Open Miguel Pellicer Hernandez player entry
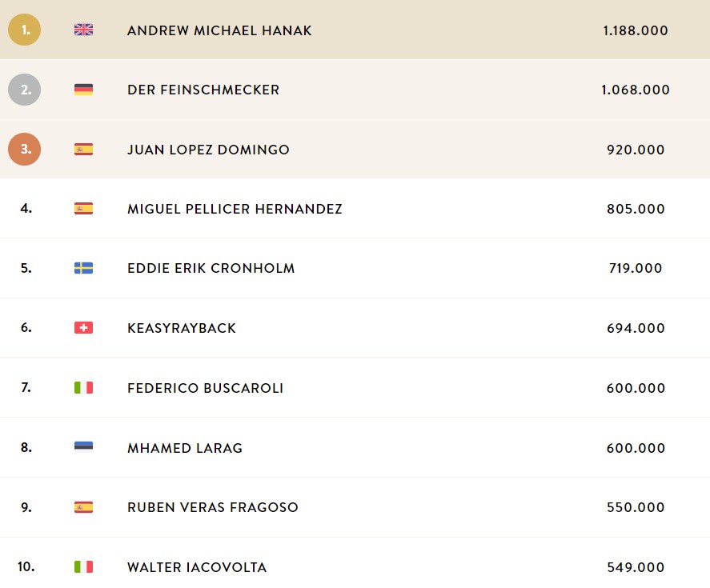This screenshot has width=710, height=588. click(235, 209)
